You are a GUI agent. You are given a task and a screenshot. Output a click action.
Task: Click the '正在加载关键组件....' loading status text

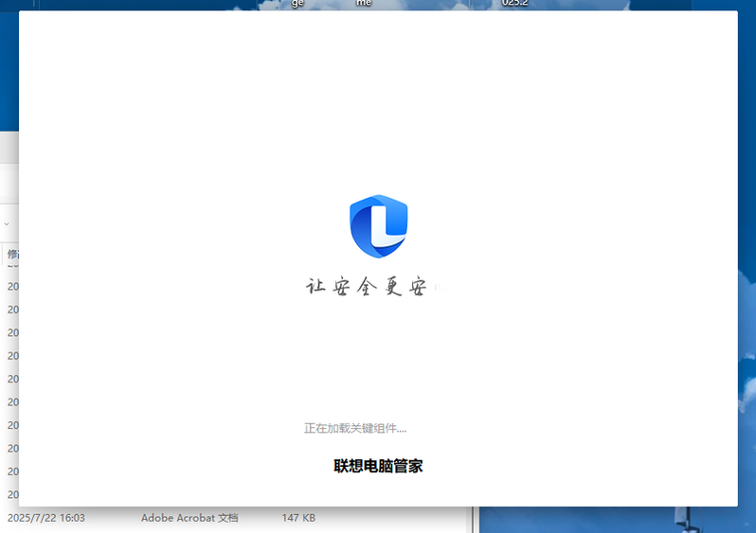click(355, 428)
